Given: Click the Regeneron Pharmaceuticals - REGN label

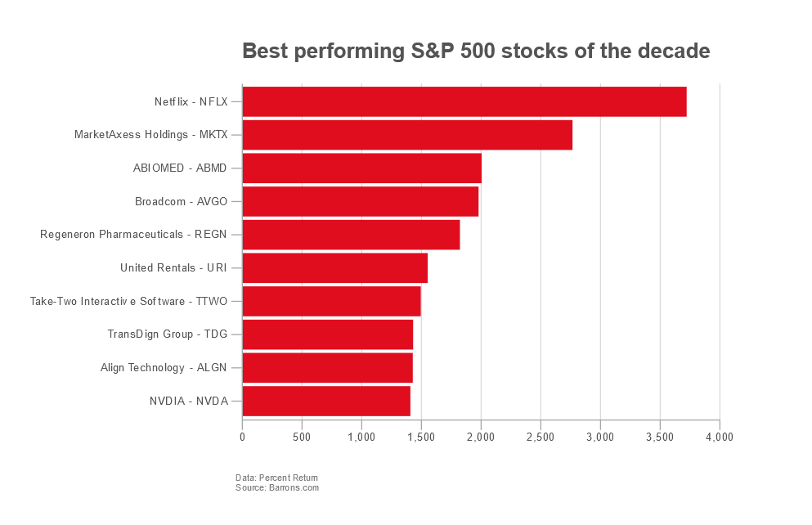Looking at the screenshot, I should pyautogui.click(x=133, y=235).
